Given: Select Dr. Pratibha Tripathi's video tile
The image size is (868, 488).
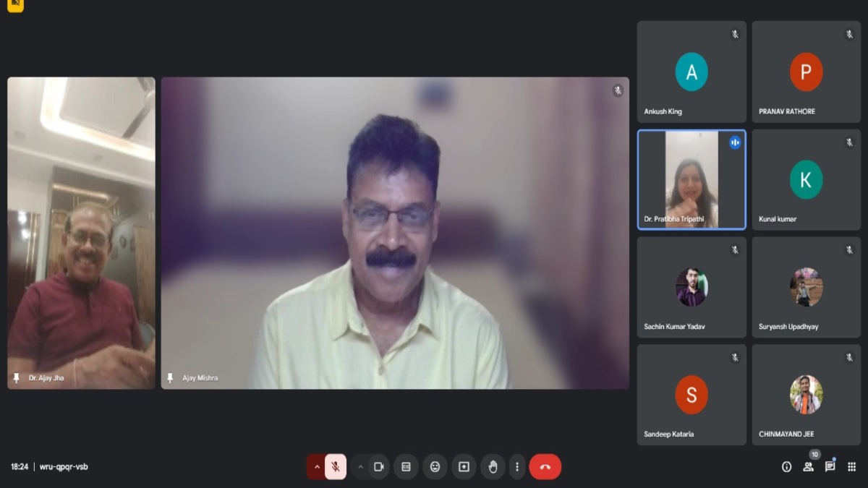Looking at the screenshot, I should [x=691, y=179].
